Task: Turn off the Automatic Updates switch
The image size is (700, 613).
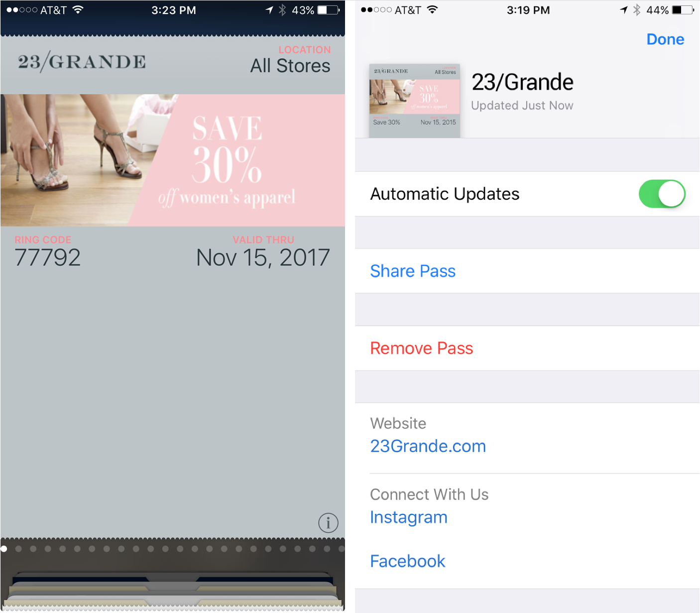Action: tap(662, 194)
